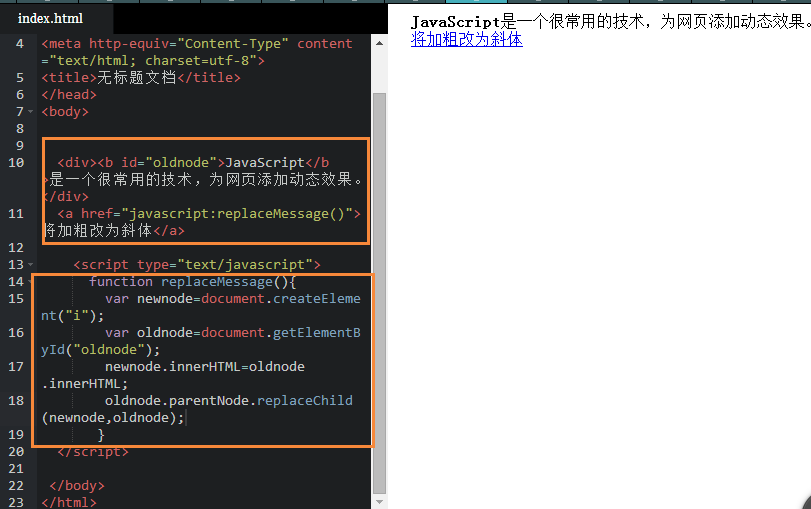
Task: Click the <title>无标题文档</title> code line
Action: pyautogui.click(x=141, y=78)
